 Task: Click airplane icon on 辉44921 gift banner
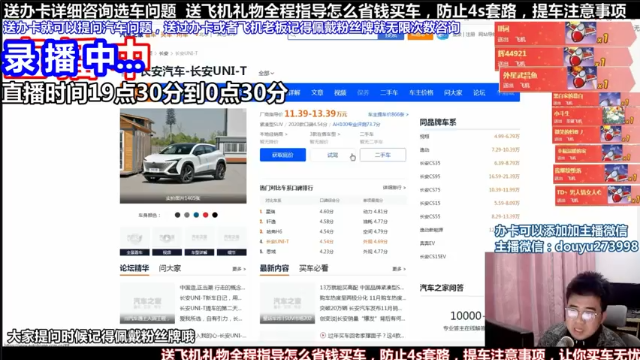click(x=579, y=56)
